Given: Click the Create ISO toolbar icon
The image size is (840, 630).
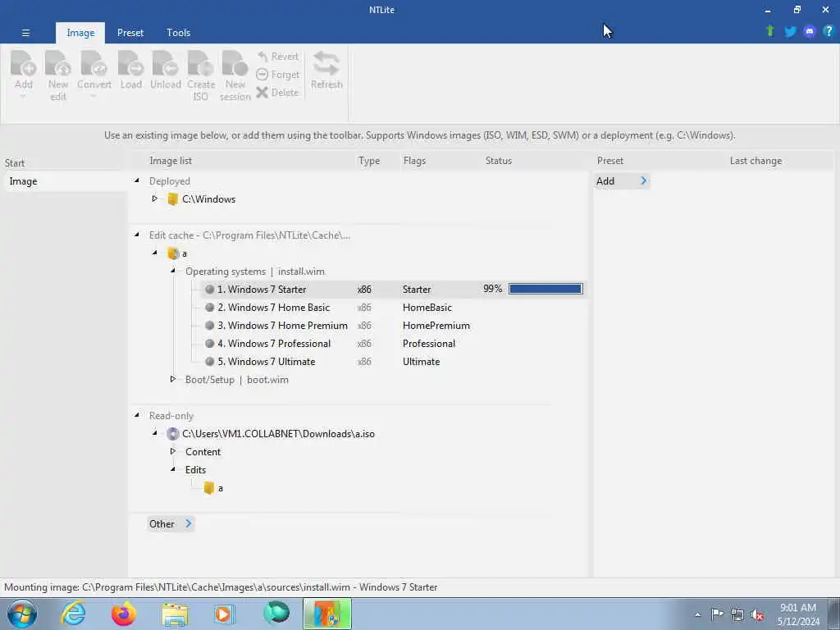Looking at the screenshot, I should [x=201, y=62].
